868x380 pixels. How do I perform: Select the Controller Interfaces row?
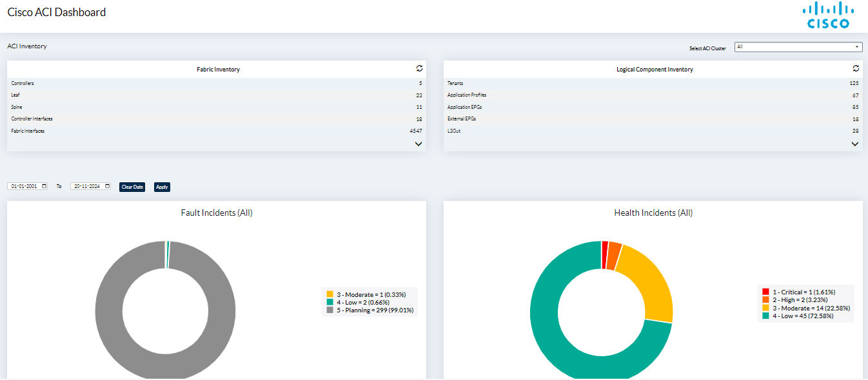pos(217,119)
